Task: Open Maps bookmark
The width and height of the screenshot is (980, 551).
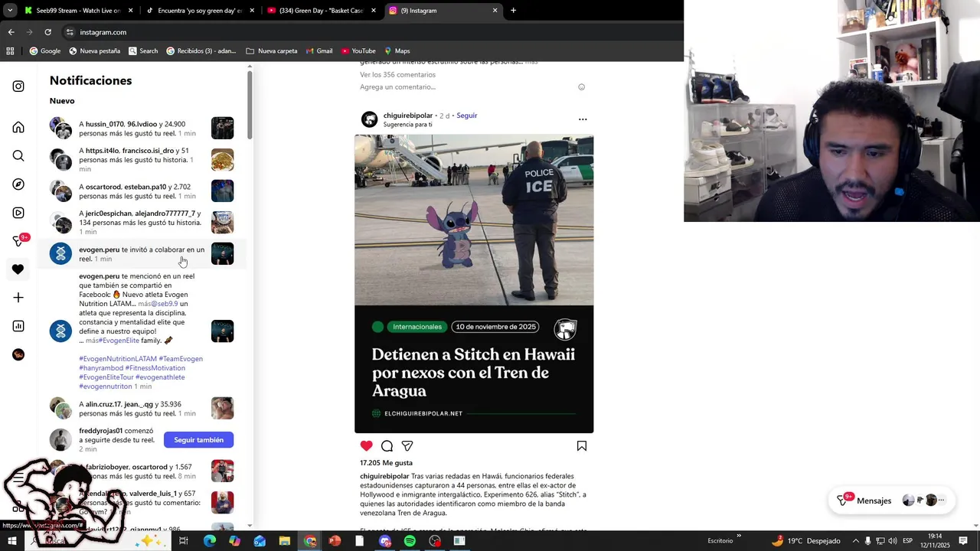Action: (x=397, y=51)
